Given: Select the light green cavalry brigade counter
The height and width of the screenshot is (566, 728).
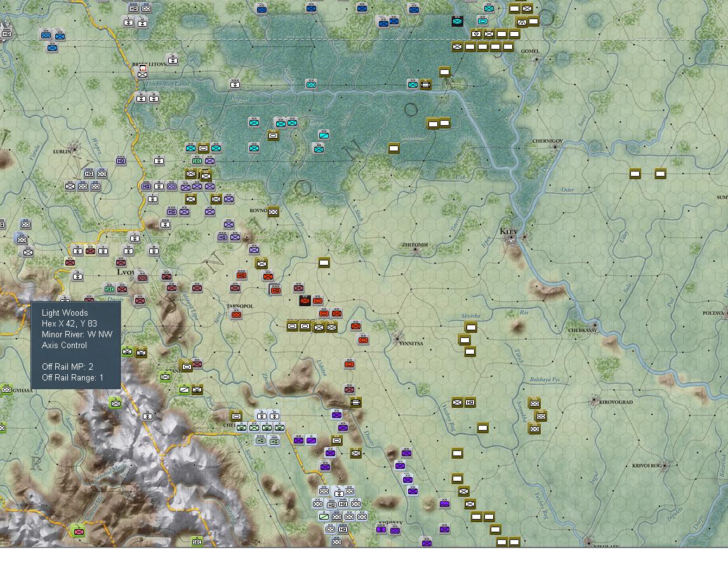Looking at the screenshot, I should 185,389.
